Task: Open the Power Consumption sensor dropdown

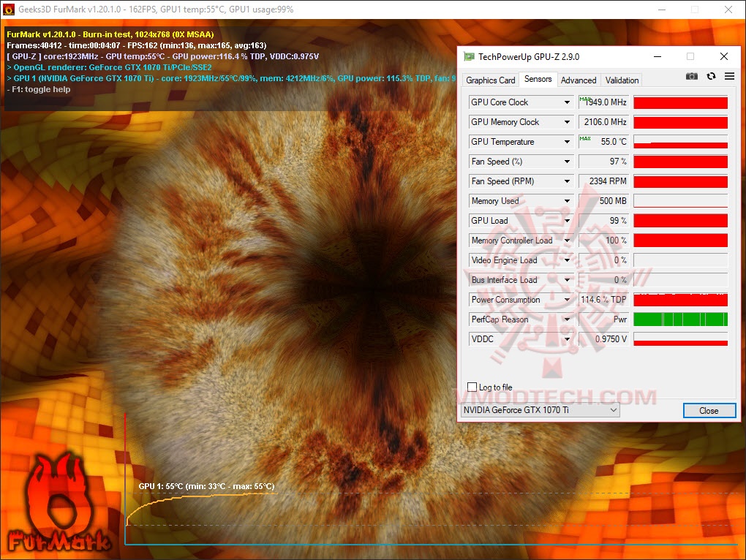Action: tap(567, 300)
